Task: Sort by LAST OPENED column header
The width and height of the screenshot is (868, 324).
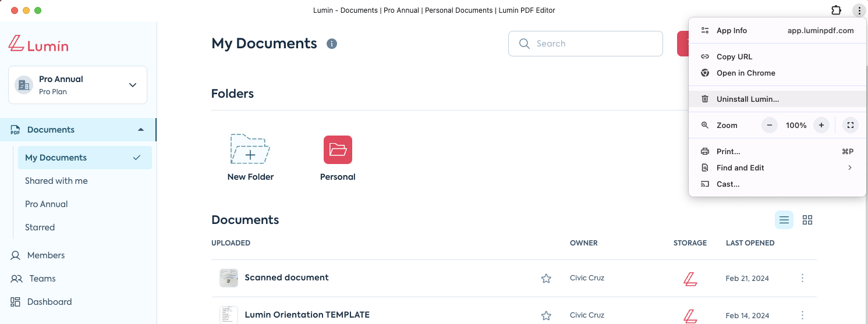Action: (750, 243)
